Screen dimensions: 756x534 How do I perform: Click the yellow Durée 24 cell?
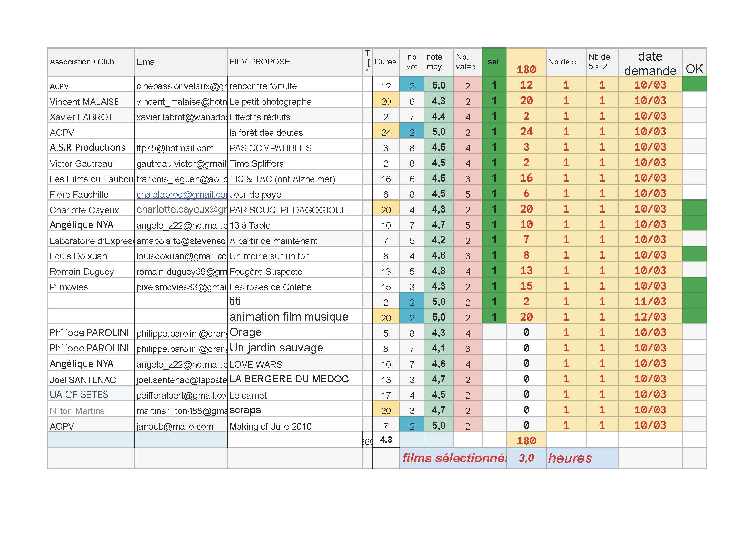[x=386, y=132]
